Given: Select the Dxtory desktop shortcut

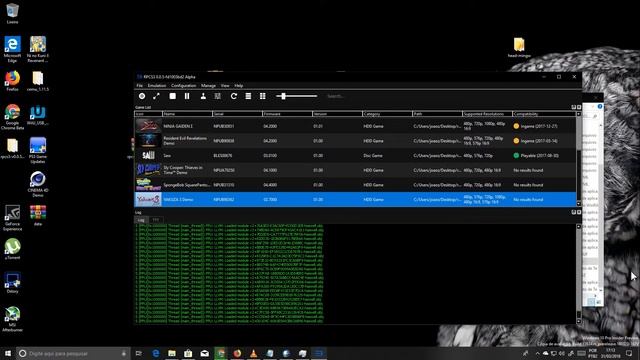Looking at the screenshot, I should click(12, 283).
